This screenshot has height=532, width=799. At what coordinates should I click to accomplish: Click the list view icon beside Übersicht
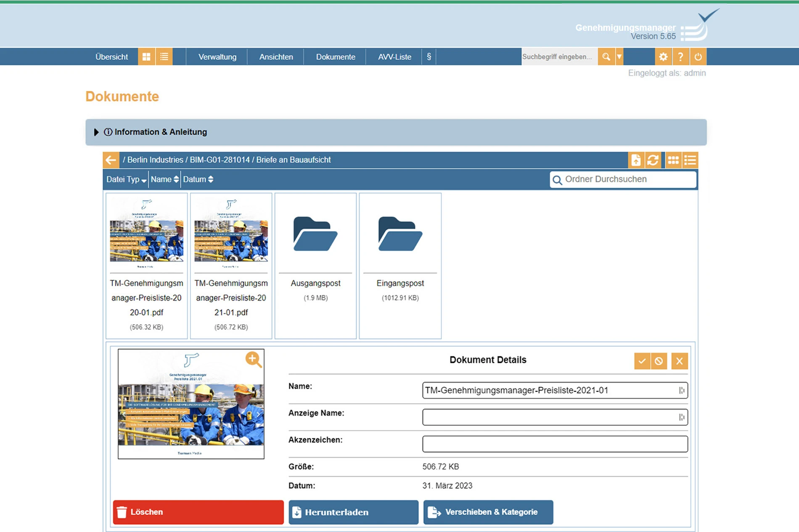(x=164, y=57)
